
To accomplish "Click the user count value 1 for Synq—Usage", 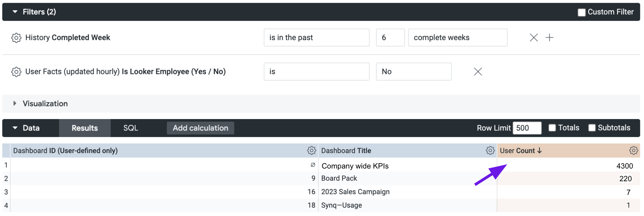I will tap(628, 205).
